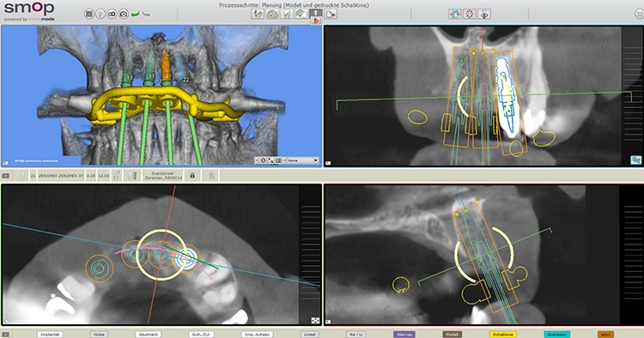Toggle the brown Modell layer
This screenshot has height=338, width=644.
[453, 335]
